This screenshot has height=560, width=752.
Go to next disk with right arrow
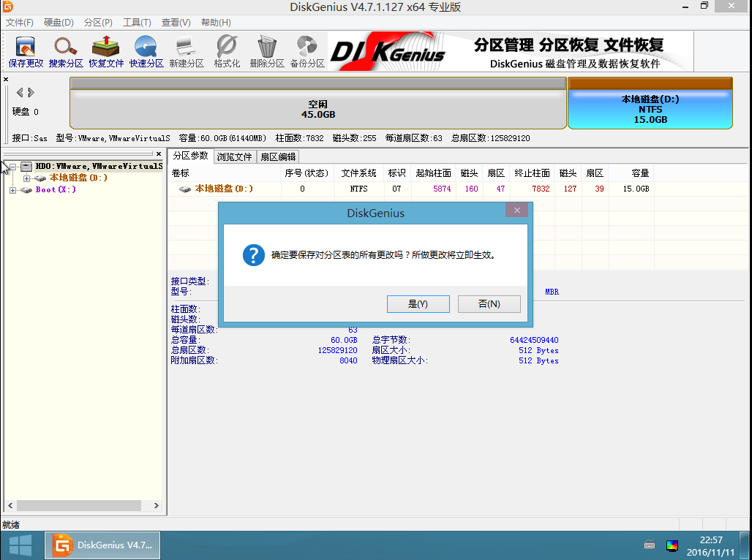[x=31, y=93]
